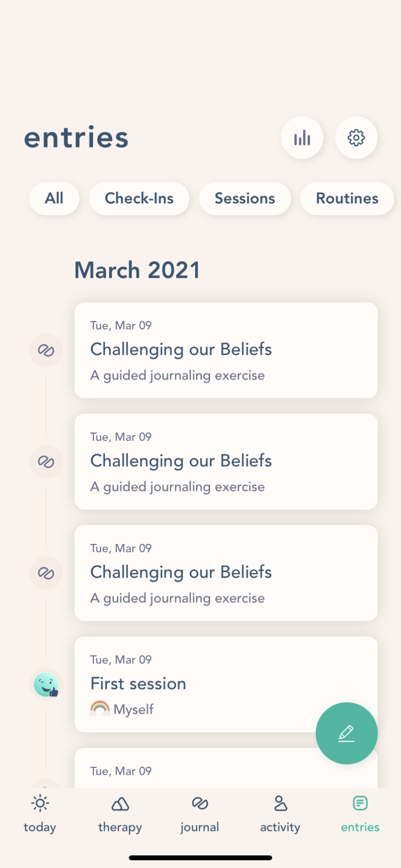
Task: Select the entries tab
Action: 360,814
